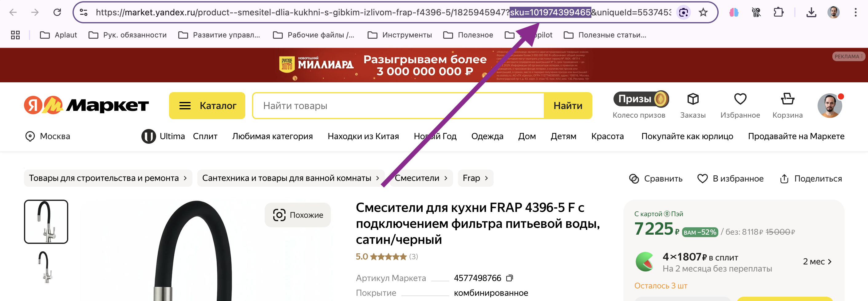The image size is (868, 301).
Task: Open Продавайте на Маркете link
Action: click(x=796, y=136)
